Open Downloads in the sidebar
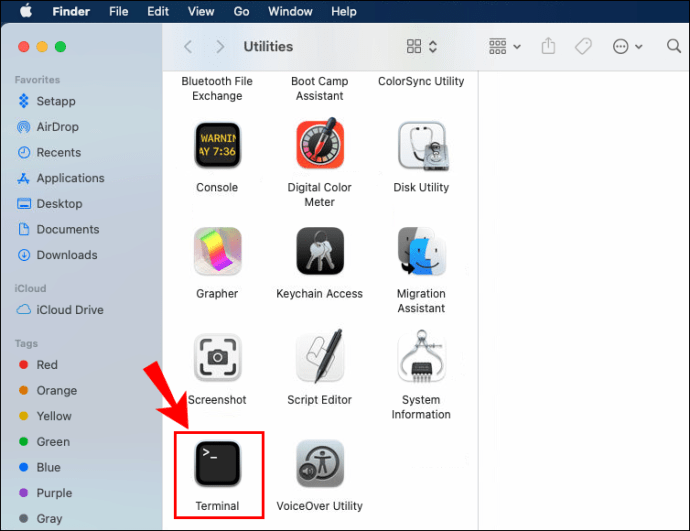This screenshot has height=531, width=690. click(57, 255)
